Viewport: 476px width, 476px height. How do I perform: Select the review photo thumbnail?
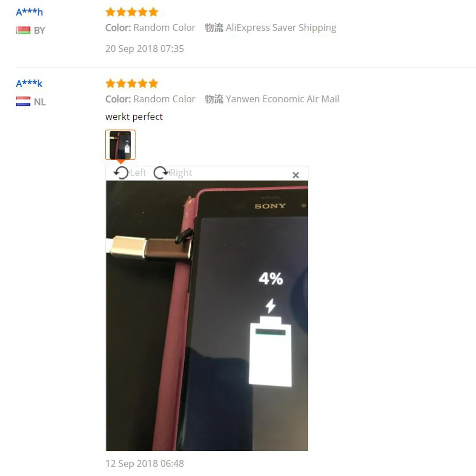pyautogui.click(x=120, y=145)
